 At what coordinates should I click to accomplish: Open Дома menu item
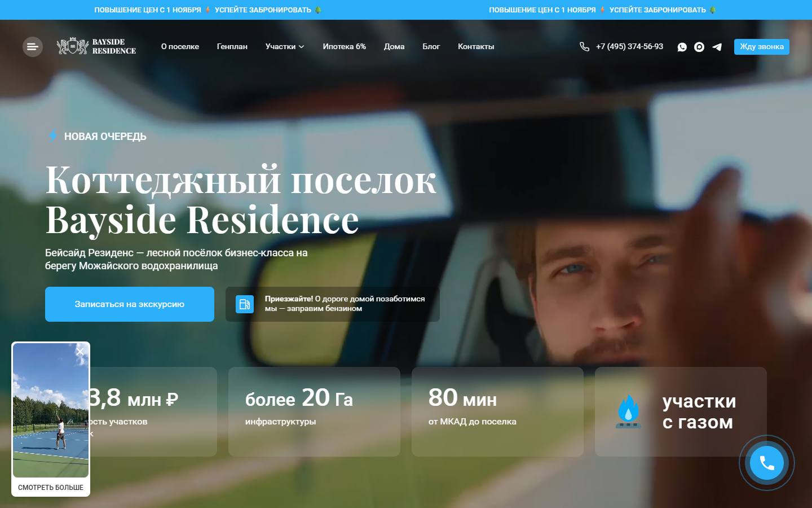click(x=394, y=47)
